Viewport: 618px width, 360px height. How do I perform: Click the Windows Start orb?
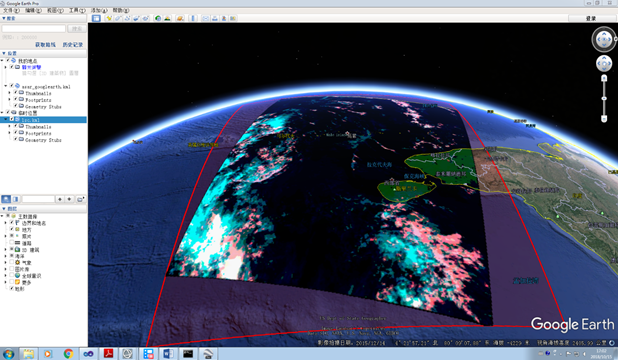coord(8,354)
